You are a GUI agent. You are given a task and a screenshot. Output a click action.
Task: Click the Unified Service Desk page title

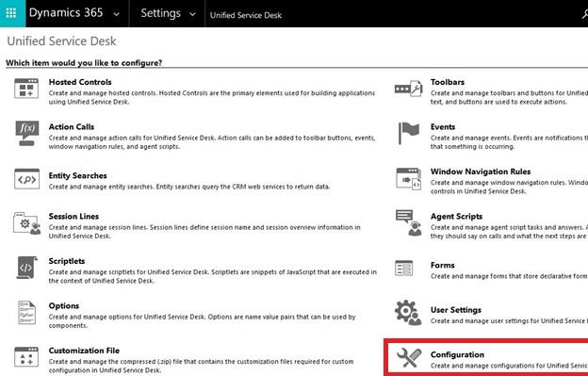(x=61, y=41)
